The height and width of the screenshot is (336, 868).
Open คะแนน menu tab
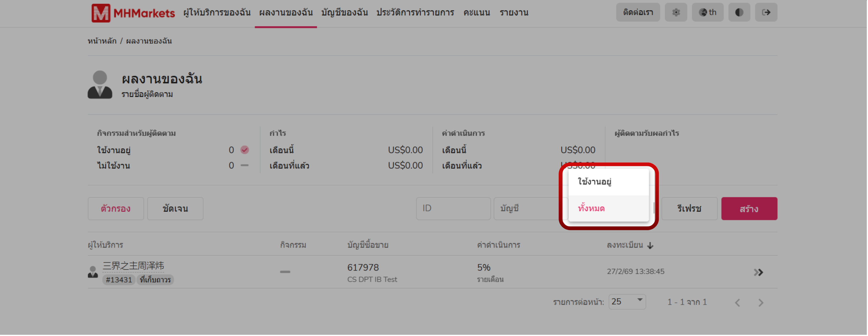click(477, 13)
